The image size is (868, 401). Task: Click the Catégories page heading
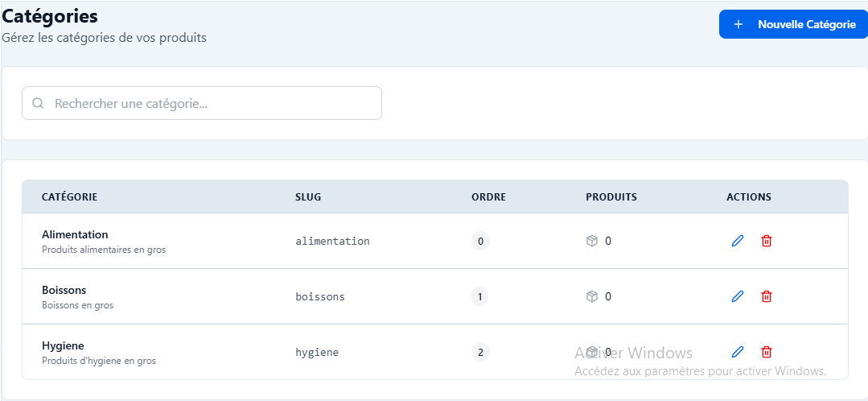pos(50,16)
